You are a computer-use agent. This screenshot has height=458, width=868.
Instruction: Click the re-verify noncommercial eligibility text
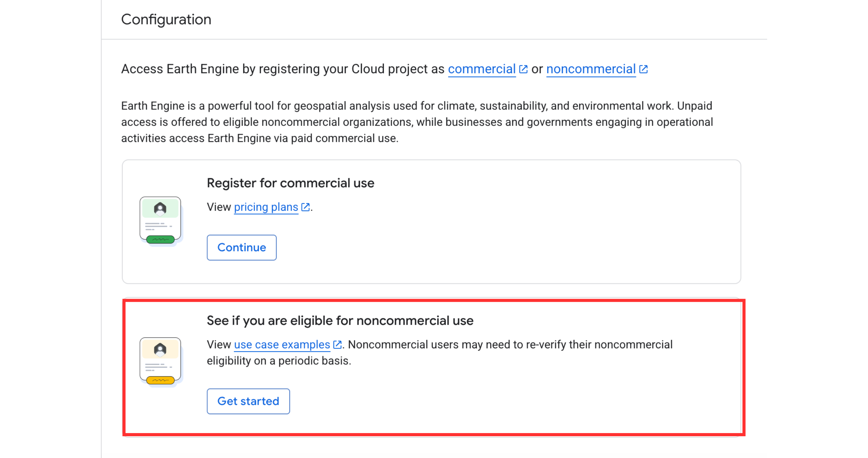click(509, 345)
